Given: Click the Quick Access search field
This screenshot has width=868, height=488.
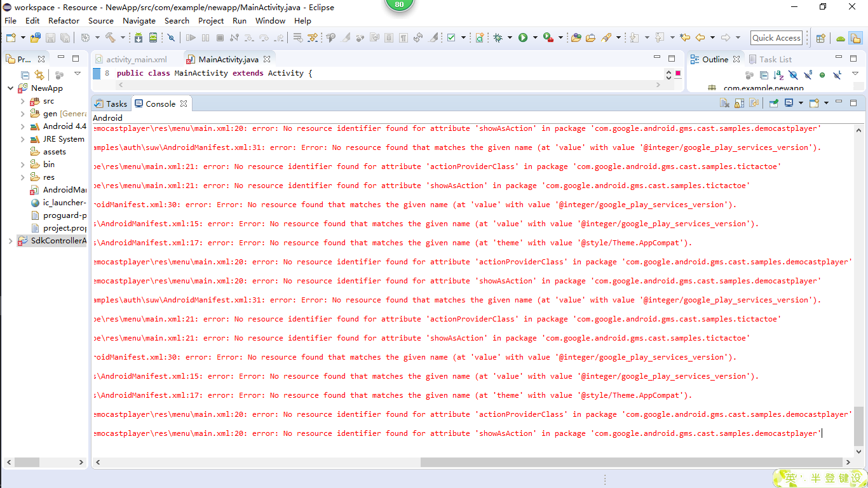Looking at the screenshot, I should point(776,37).
